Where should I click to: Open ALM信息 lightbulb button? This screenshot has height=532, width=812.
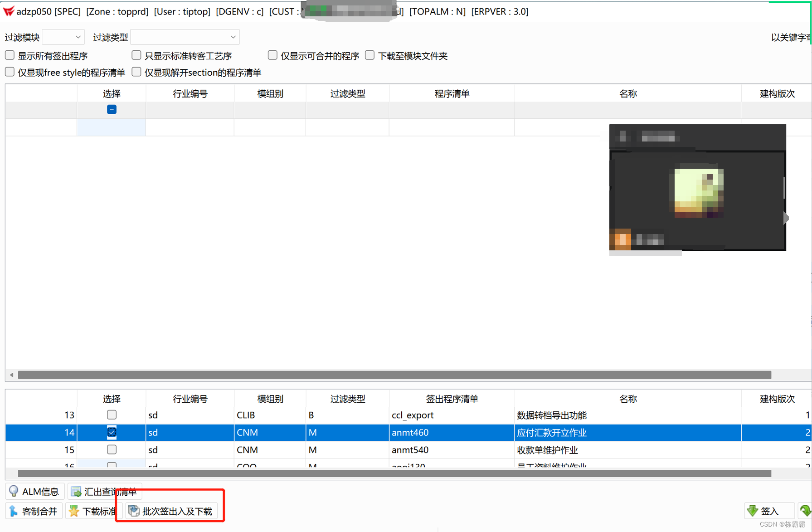[34, 492]
